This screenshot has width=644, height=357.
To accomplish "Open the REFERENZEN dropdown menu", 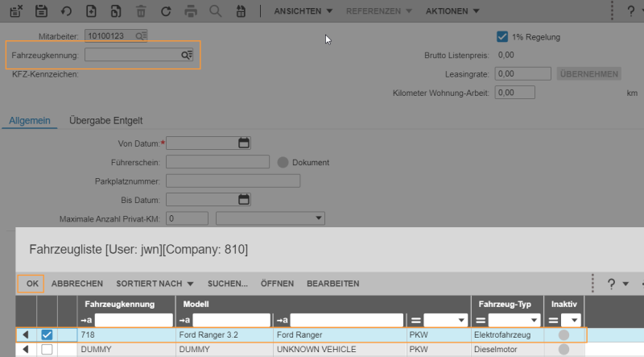I will coord(378,11).
